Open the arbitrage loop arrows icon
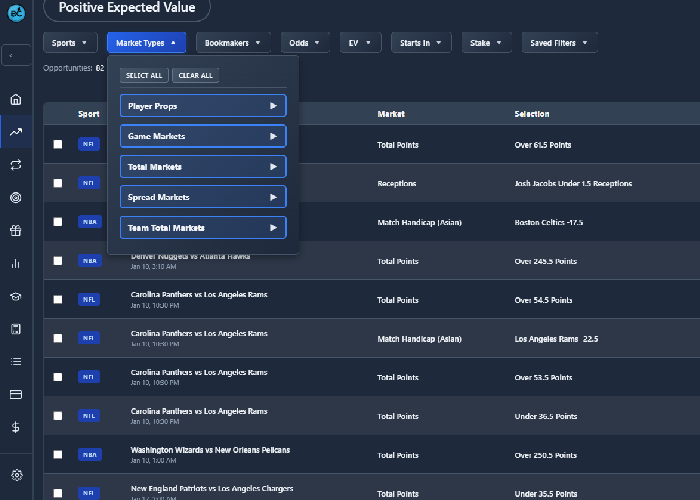The width and height of the screenshot is (700, 500). coord(16,165)
